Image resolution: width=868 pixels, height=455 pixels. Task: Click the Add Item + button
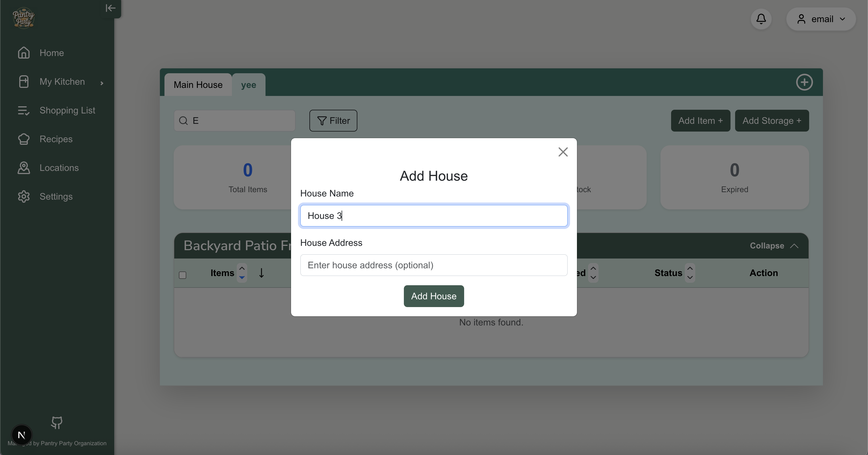coord(700,120)
